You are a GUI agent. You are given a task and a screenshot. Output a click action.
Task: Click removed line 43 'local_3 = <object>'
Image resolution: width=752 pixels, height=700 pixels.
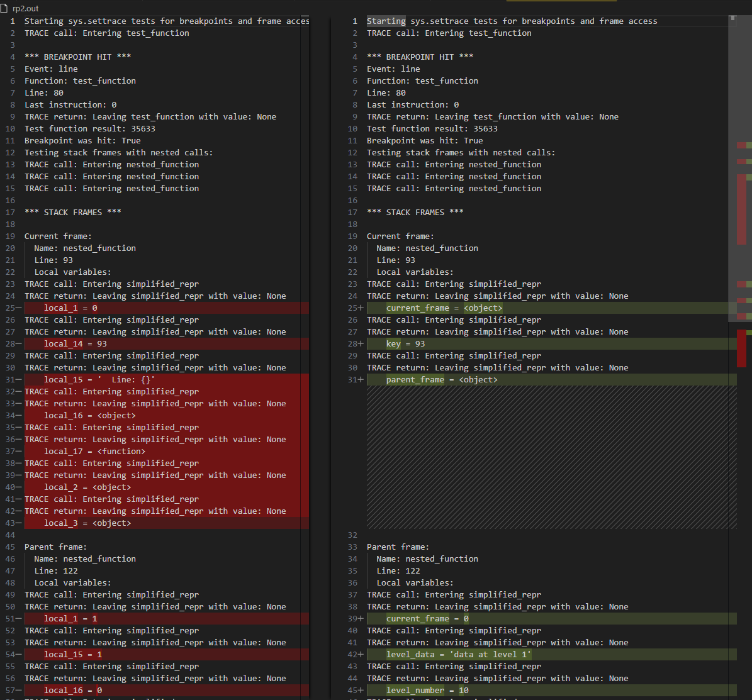(x=166, y=523)
